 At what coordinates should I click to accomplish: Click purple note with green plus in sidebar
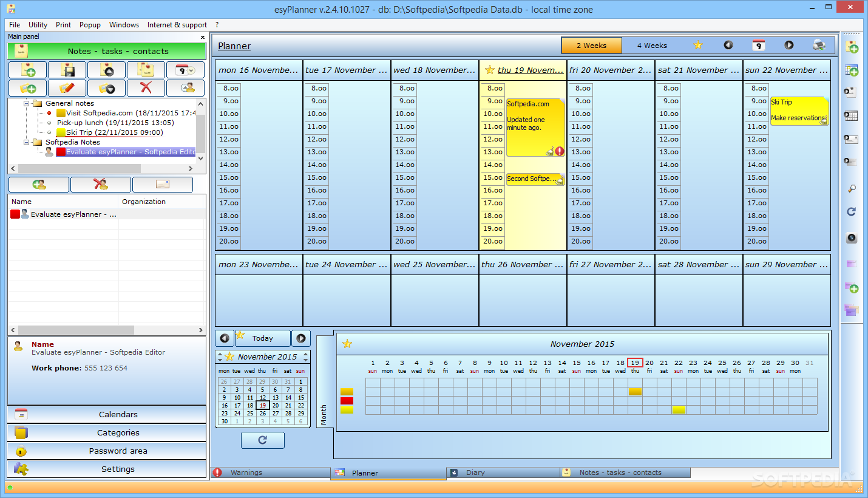[851, 287]
